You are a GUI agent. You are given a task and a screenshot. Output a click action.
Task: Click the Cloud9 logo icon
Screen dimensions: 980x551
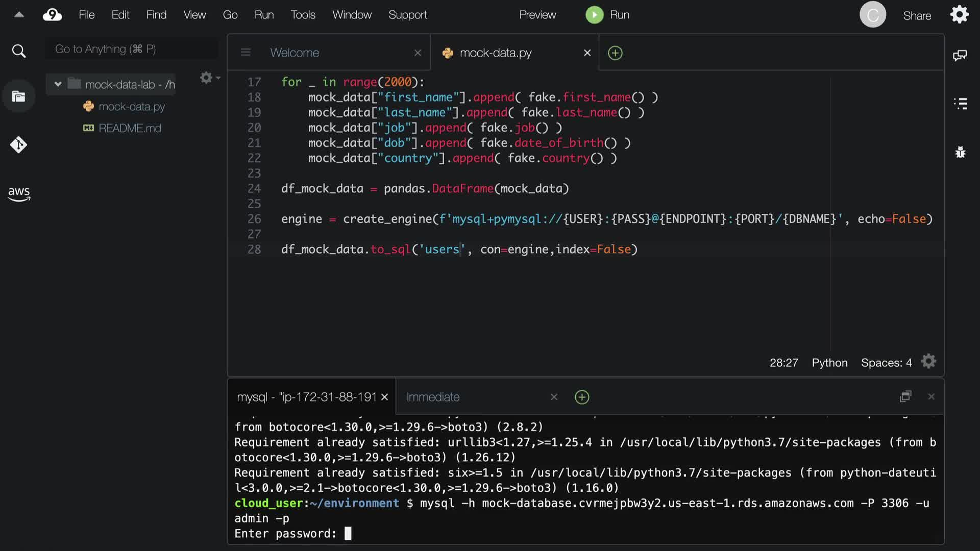(x=52, y=15)
